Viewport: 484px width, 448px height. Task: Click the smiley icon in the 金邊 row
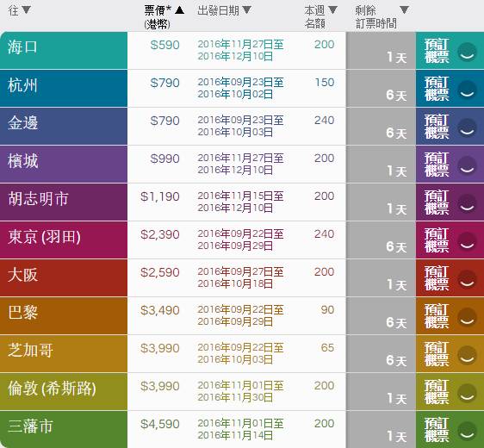[467, 128]
